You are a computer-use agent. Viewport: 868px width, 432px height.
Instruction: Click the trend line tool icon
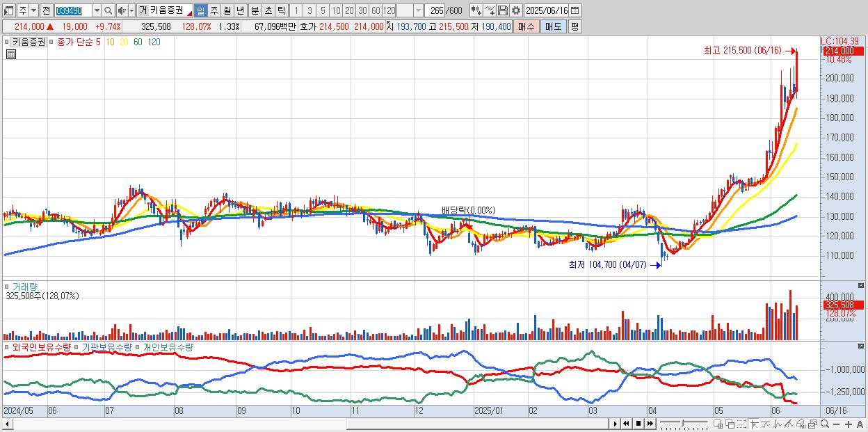coord(765,424)
